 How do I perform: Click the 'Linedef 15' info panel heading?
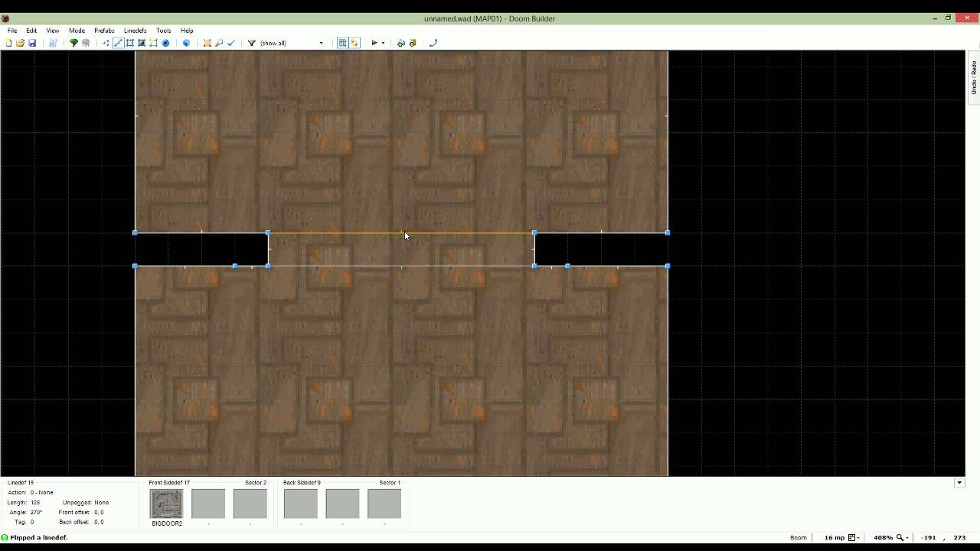[21, 483]
